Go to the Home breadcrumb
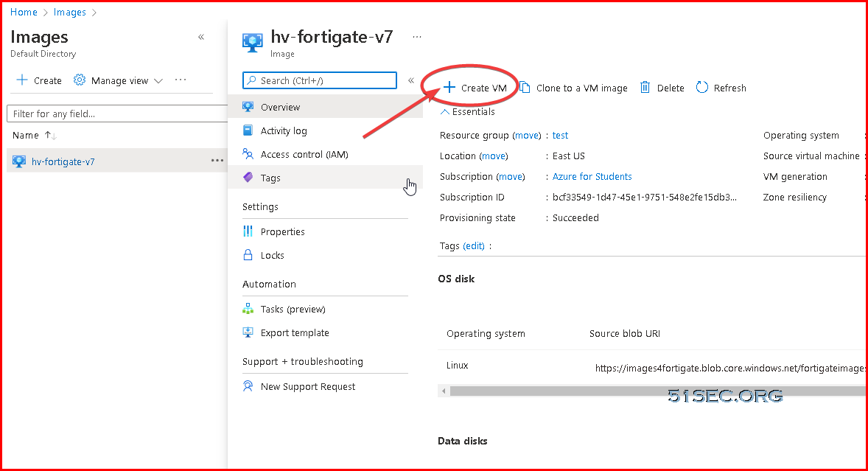868x471 pixels. click(x=24, y=13)
